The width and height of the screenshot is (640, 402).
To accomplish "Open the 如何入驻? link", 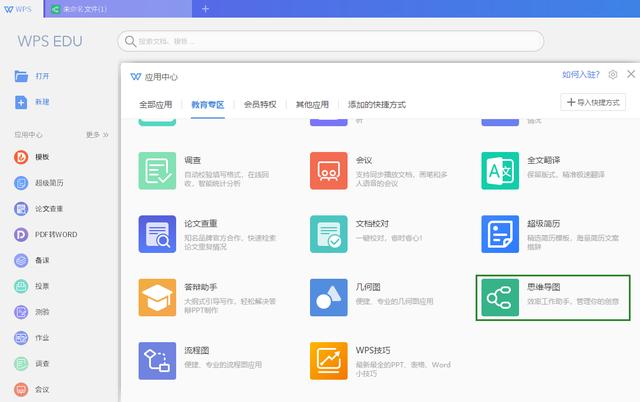I will click(581, 75).
